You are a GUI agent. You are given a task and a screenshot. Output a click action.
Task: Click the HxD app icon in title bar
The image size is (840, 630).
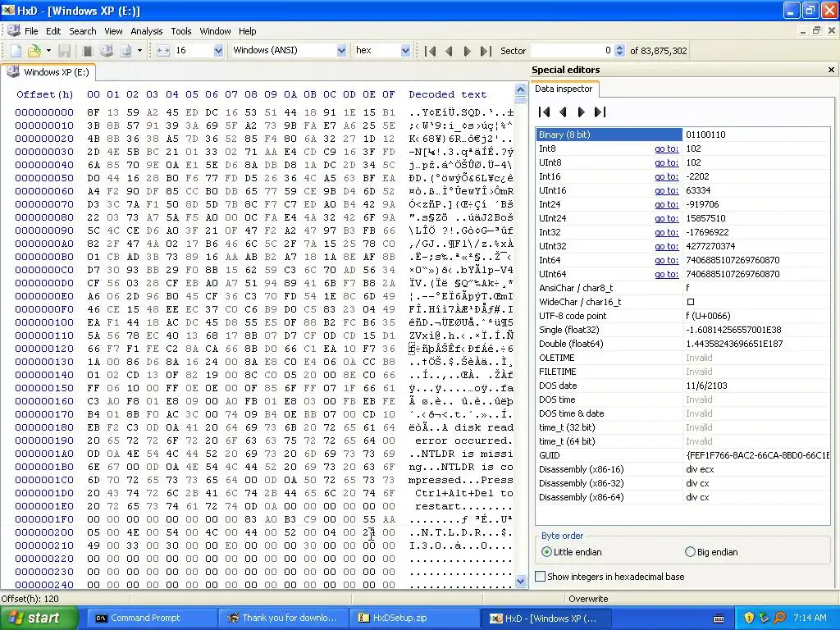click(x=8, y=10)
